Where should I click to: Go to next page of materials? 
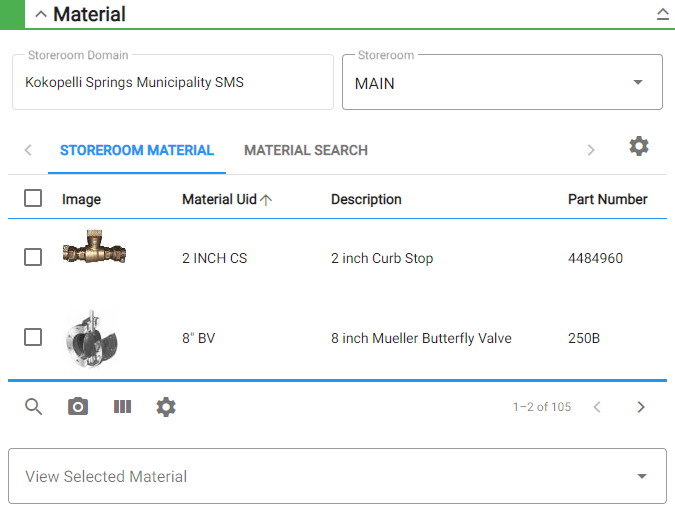click(641, 407)
